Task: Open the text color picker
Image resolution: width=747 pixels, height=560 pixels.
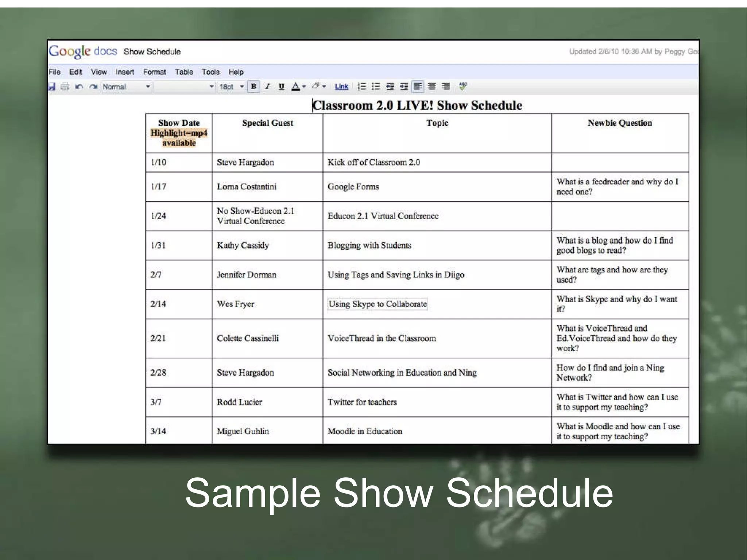Action: pos(298,86)
